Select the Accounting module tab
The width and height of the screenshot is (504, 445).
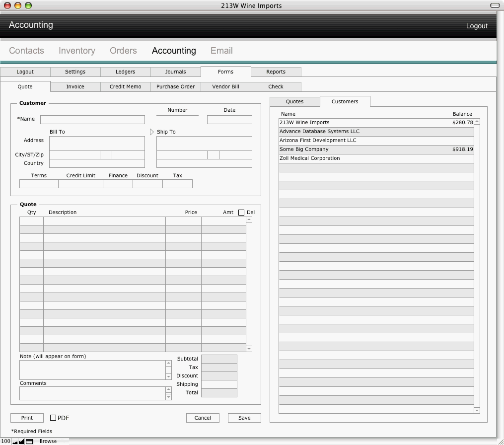click(174, 51)
